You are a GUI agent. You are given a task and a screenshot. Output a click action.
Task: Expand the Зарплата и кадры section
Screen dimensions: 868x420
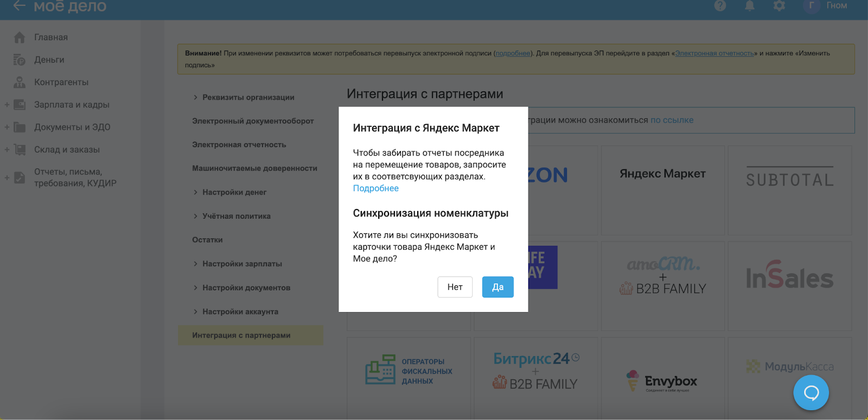[7, 105]
